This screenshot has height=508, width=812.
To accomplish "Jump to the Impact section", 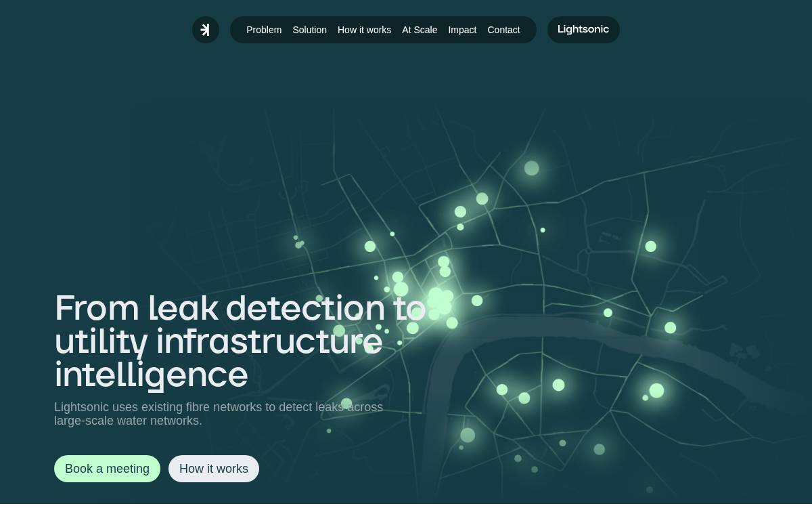I will [462, 30].
